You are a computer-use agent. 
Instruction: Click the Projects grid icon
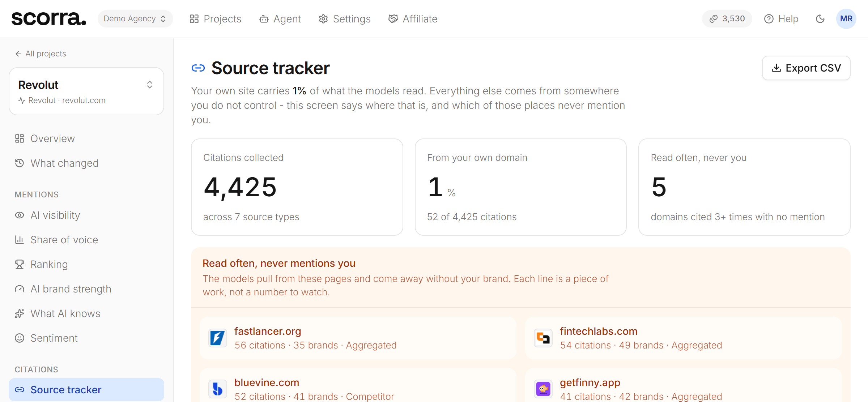[x=194, y=19]
